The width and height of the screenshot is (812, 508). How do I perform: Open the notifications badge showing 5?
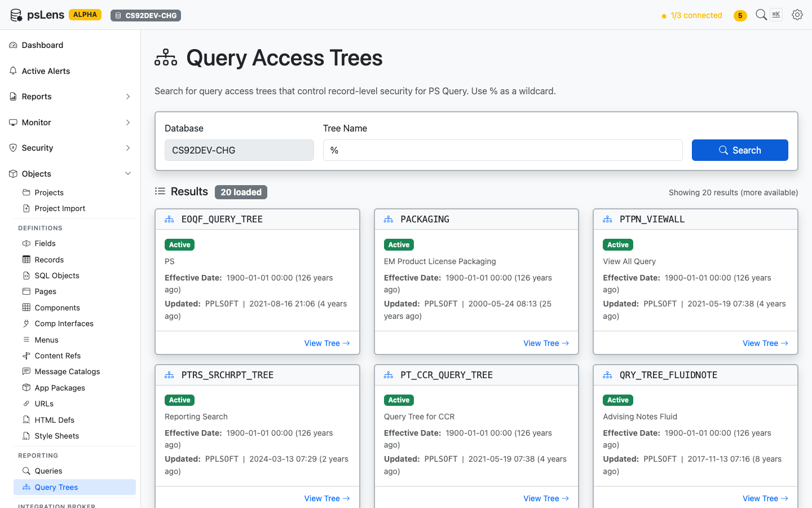(740, 16)
